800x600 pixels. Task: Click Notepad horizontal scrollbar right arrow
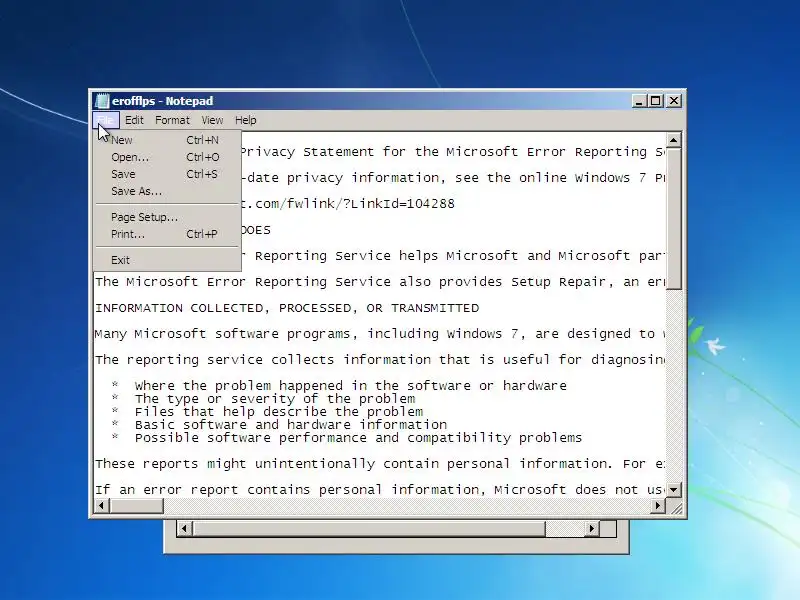click(x=658, y=506)
